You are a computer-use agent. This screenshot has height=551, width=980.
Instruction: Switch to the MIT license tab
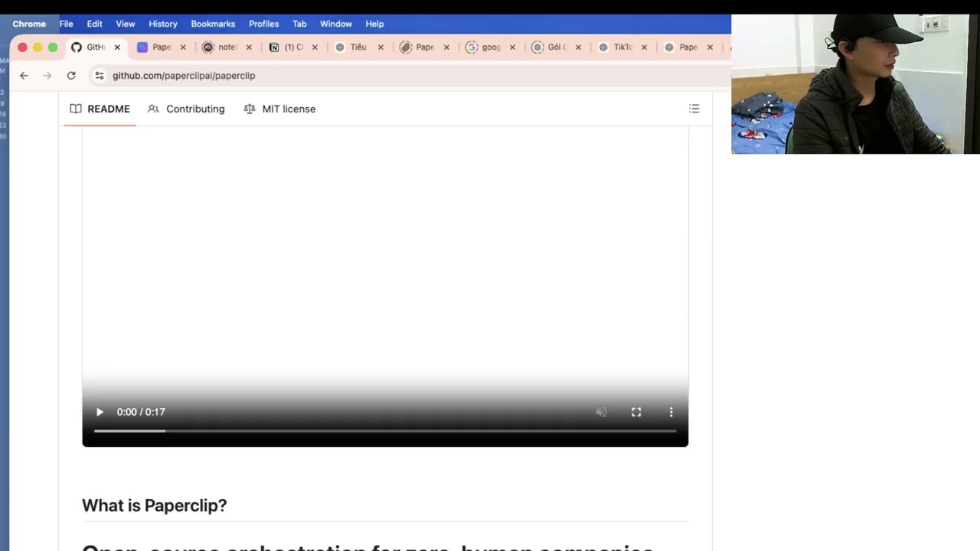pos(279,109)
